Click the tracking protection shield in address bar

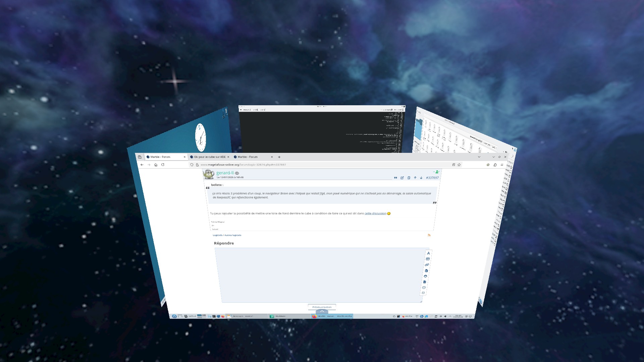192,165
